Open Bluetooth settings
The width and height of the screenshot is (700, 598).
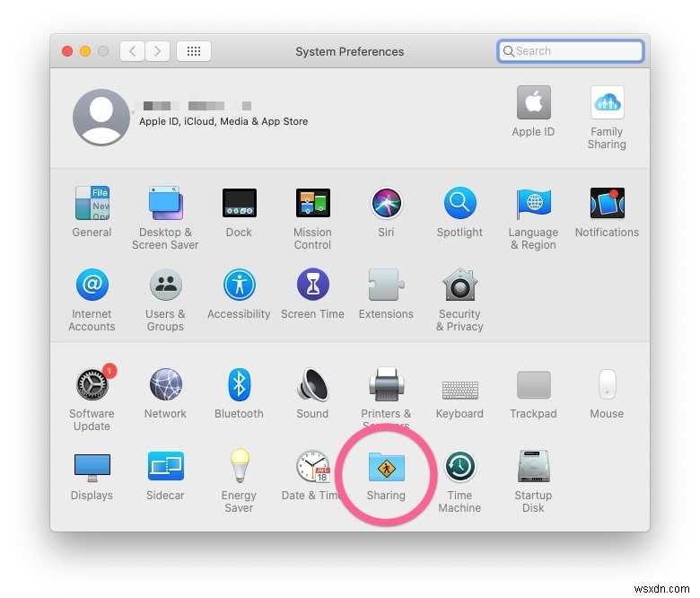[x=240, y=384]
